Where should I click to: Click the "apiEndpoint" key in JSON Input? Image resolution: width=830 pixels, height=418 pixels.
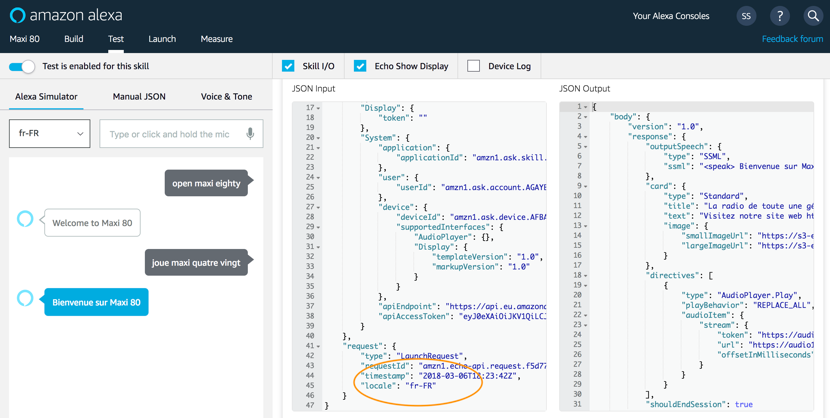408,306
